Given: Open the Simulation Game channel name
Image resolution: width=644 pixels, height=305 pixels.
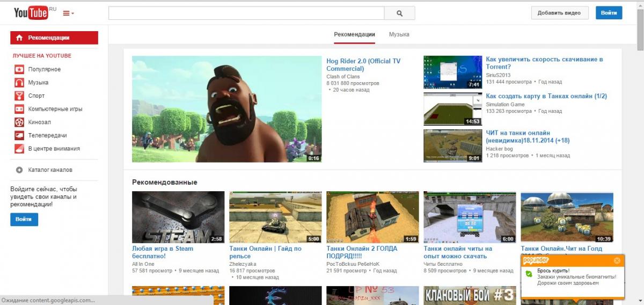Looking at the screenshot, I should pyautogui.click(x=505, y=105).
